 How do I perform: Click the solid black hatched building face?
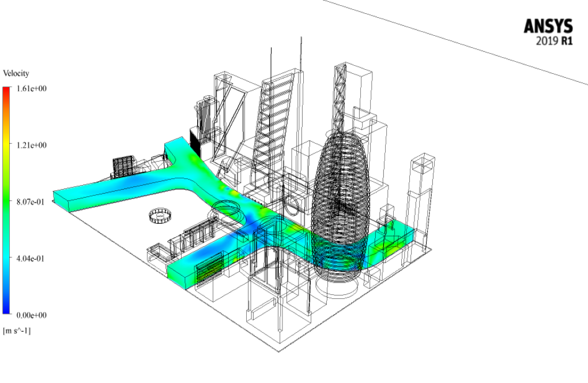[x=195, y=144]
